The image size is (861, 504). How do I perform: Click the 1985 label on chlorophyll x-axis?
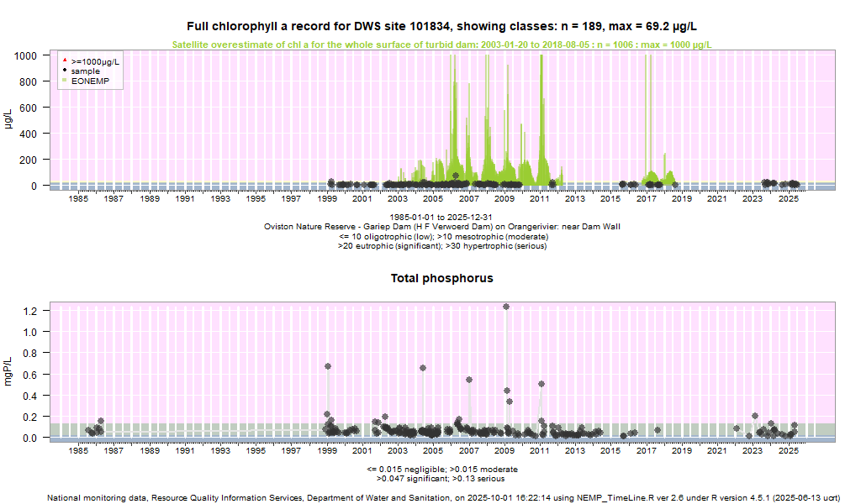coord(78,199)
